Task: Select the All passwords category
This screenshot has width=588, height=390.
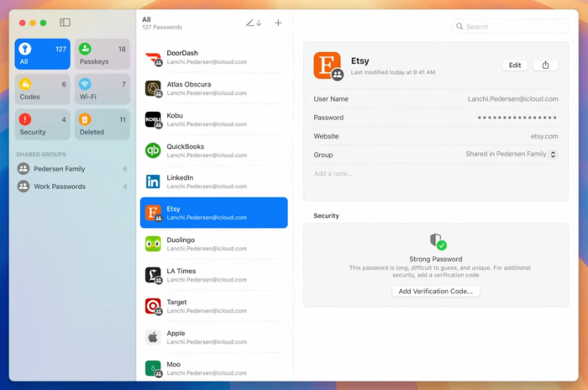Action: point(42,54)
